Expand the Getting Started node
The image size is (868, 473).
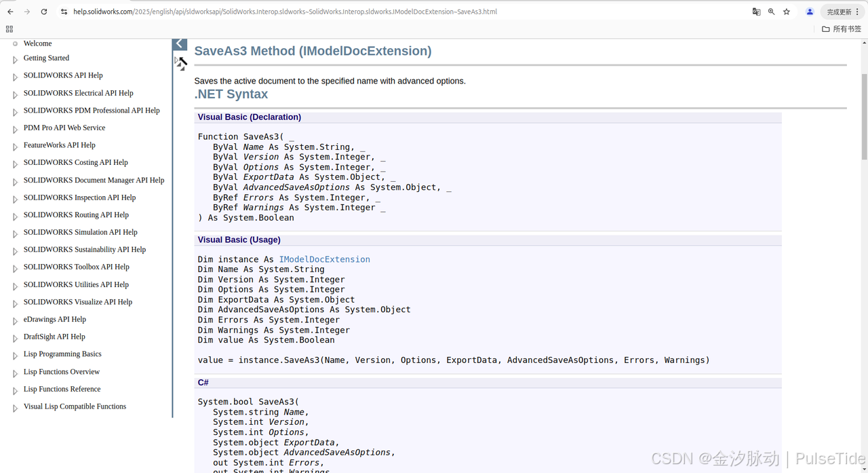point(15,60)
